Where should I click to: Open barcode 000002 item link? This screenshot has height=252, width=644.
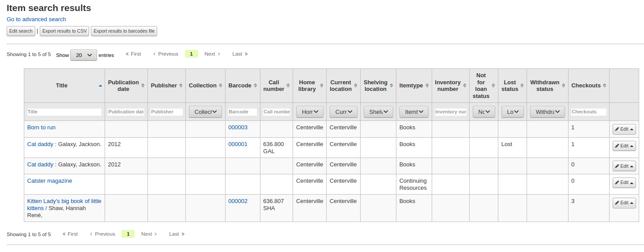[238, 201]
